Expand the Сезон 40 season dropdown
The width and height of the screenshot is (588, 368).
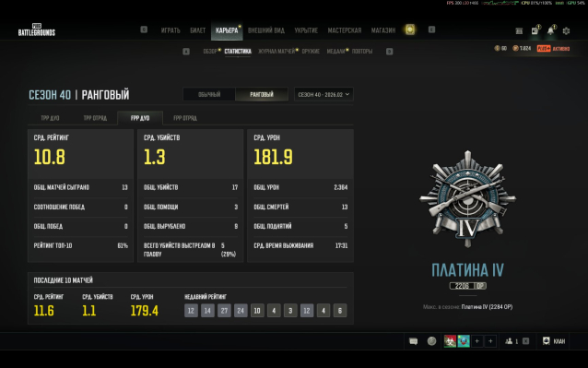point(323,94)
